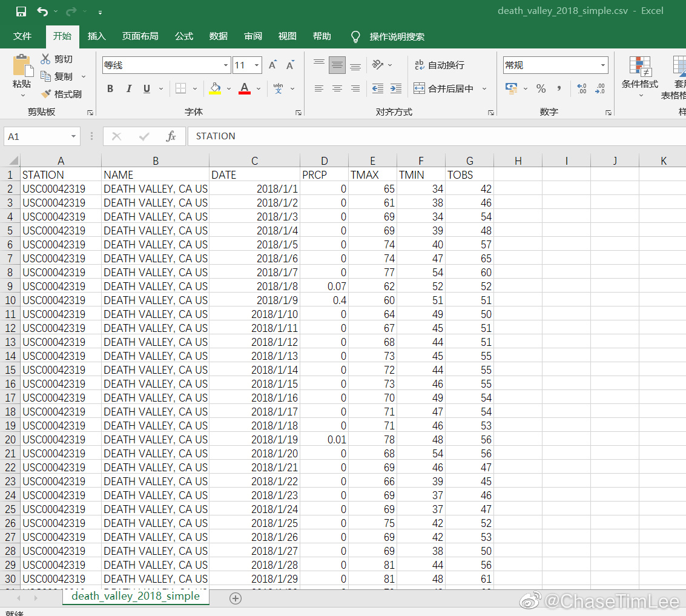Select column header D
The height and width of the screenshot is (616, 686).
[324, 161]
